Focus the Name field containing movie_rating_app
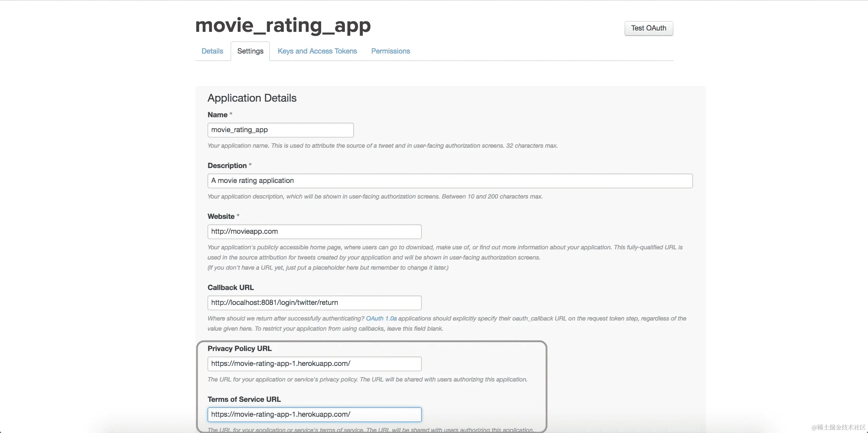This screenshot has width=868, height=433. tap(280, 130)
